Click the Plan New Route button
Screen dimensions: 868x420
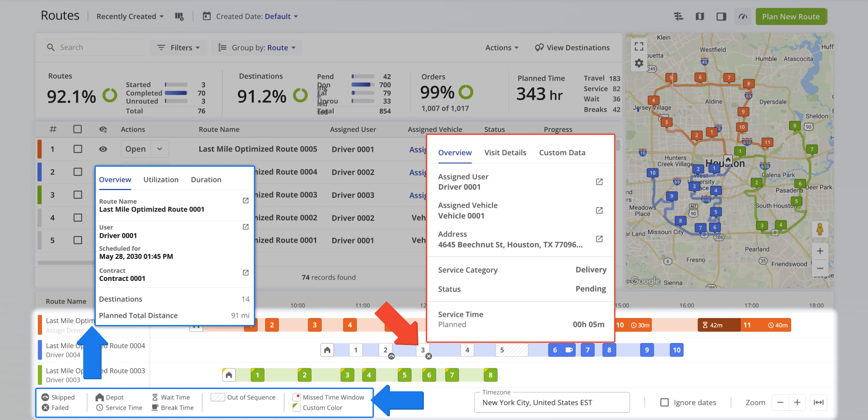click(x=790, y=17)
